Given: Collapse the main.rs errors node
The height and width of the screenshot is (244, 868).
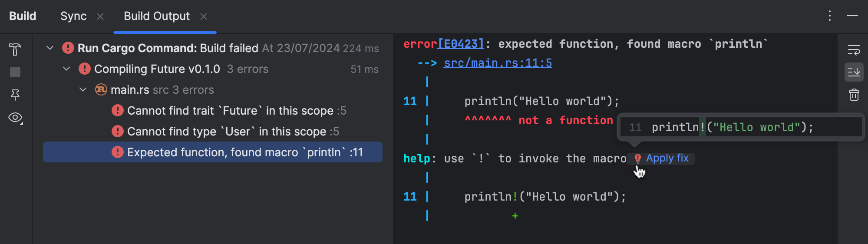Looking at the screenshot, I should 83,89.
